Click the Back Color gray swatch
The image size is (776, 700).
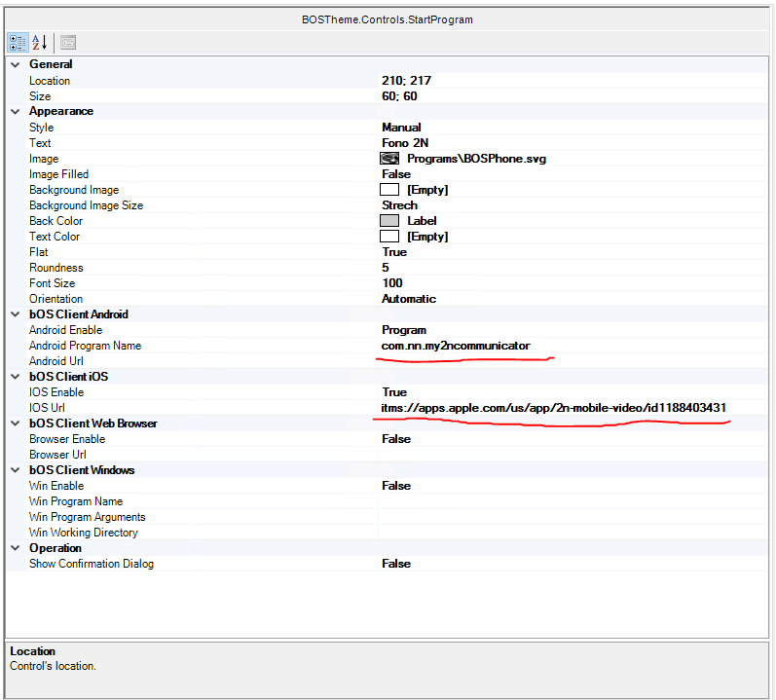[x=389, y=221]
